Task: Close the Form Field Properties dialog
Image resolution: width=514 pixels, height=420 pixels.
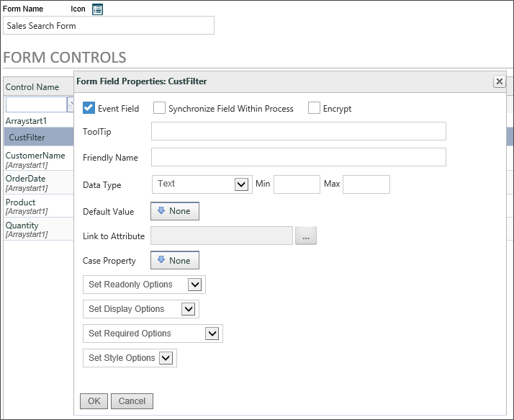Action: pyautogui.click(x=500, y=81)
